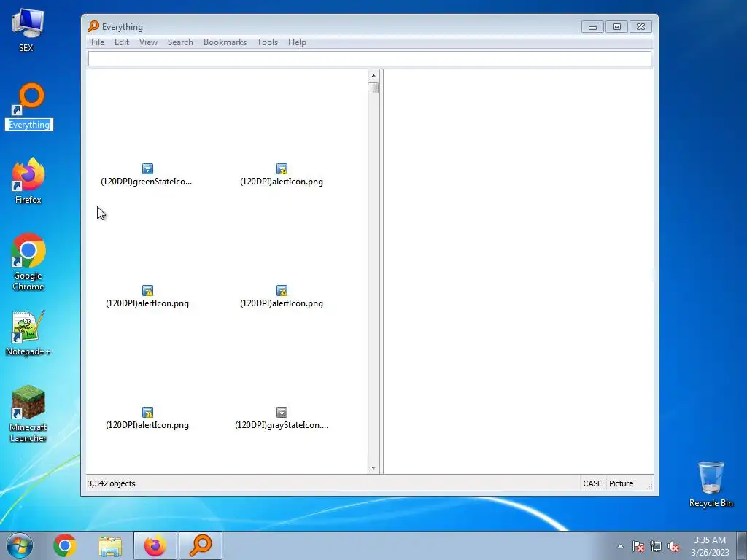Click the results scrollbar up arrow
Viewport: 747px width, 560px height.
pos(373,76)
